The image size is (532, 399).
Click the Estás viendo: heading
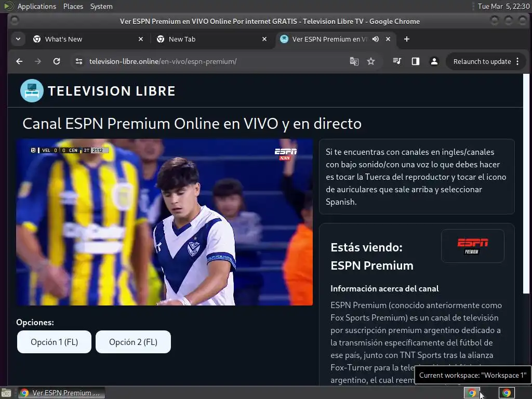point(366,247)
